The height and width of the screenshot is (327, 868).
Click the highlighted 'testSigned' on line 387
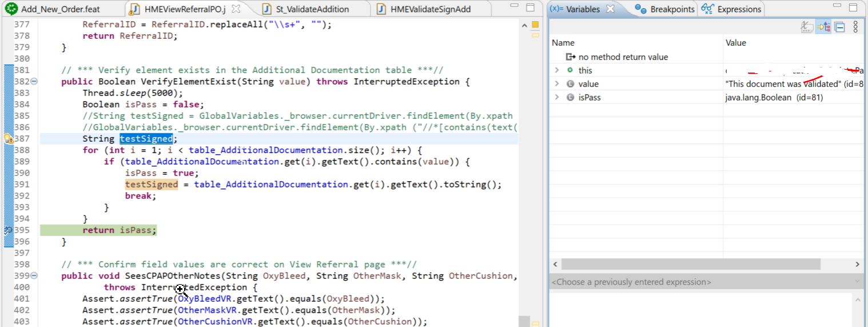tap(146, 139)
